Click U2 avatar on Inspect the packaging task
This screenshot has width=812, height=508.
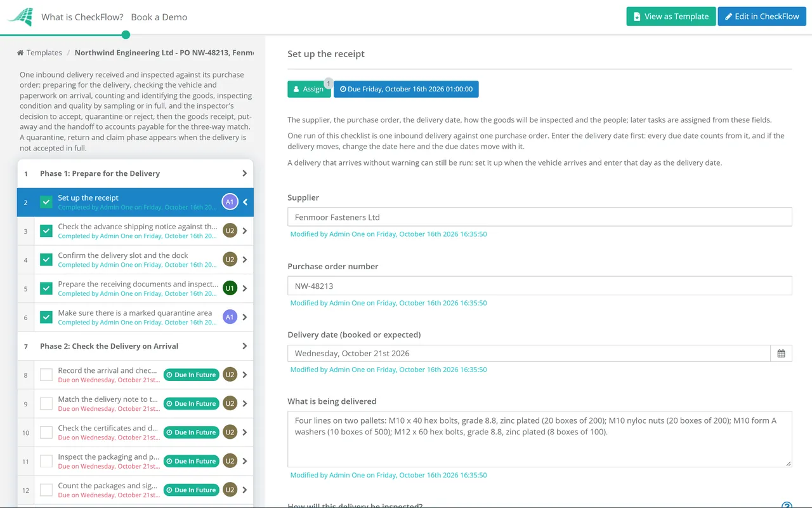[230, 461]
